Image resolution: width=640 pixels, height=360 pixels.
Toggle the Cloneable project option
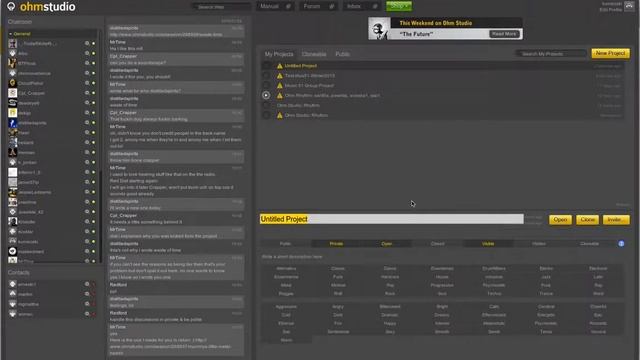coord(589,244)
